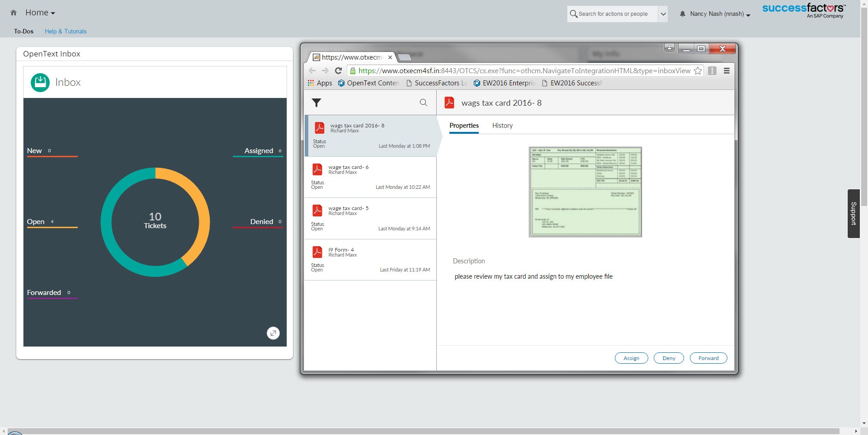Image resolution: width=868 pixels, height=435 pixels.
Task: Click the PDF icon of I9 Form- 4
Action: click(317, 252)
